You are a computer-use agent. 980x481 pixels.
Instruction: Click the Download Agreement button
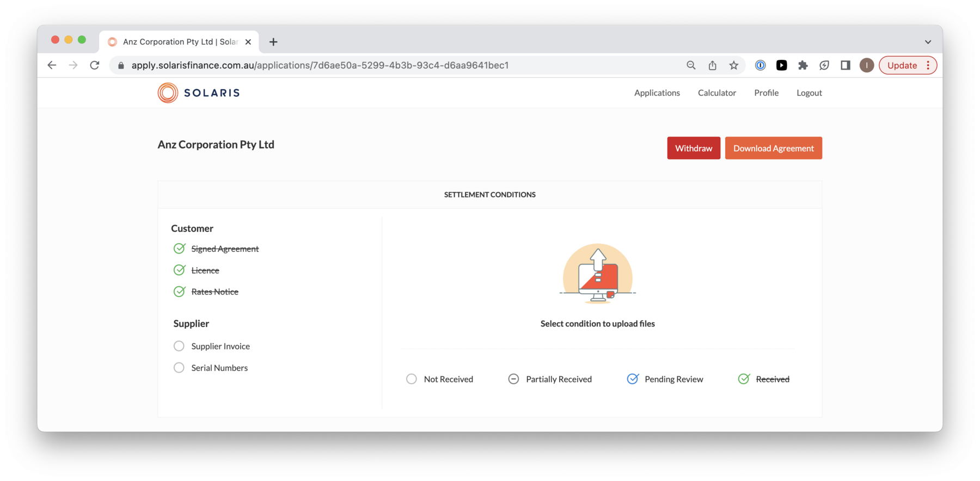click(774, 148)
